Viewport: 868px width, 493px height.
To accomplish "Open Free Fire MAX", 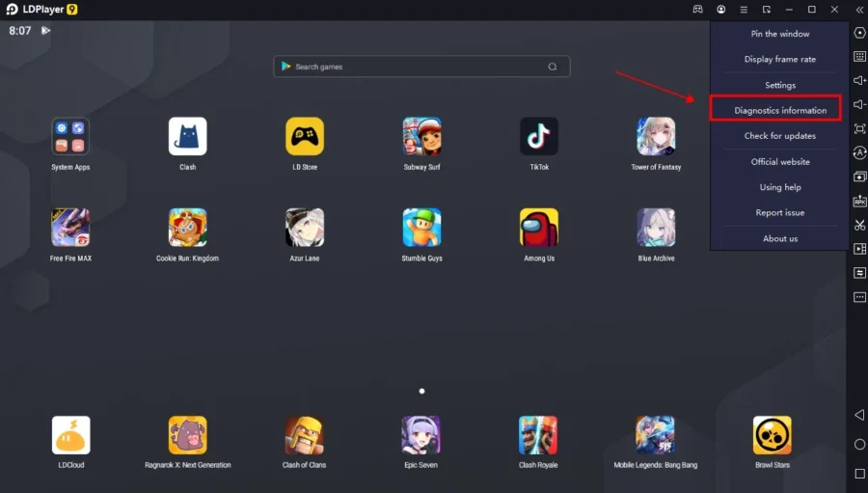I will pos(70,227).
